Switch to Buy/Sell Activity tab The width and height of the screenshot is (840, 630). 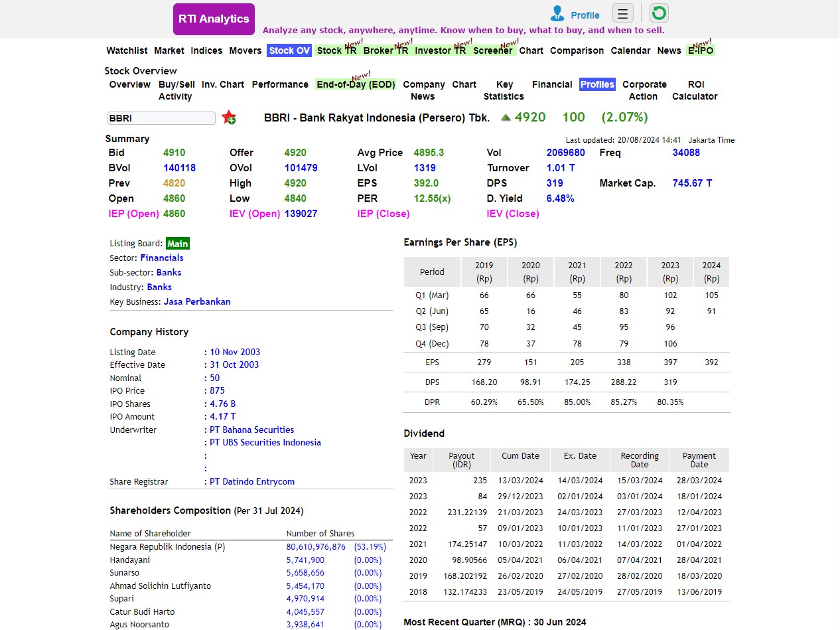pos(176,90)
